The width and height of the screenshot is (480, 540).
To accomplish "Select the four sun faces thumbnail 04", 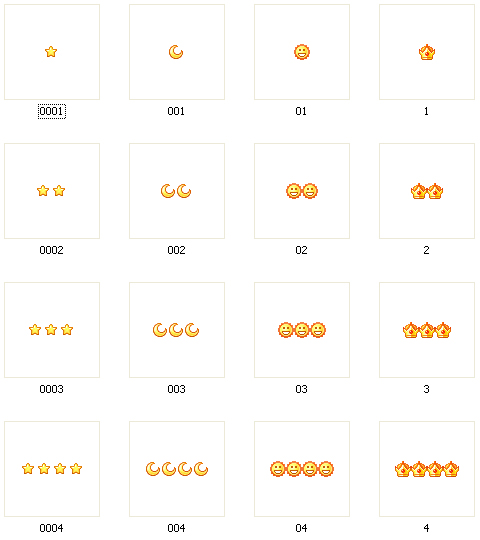I will coord(302,469).
